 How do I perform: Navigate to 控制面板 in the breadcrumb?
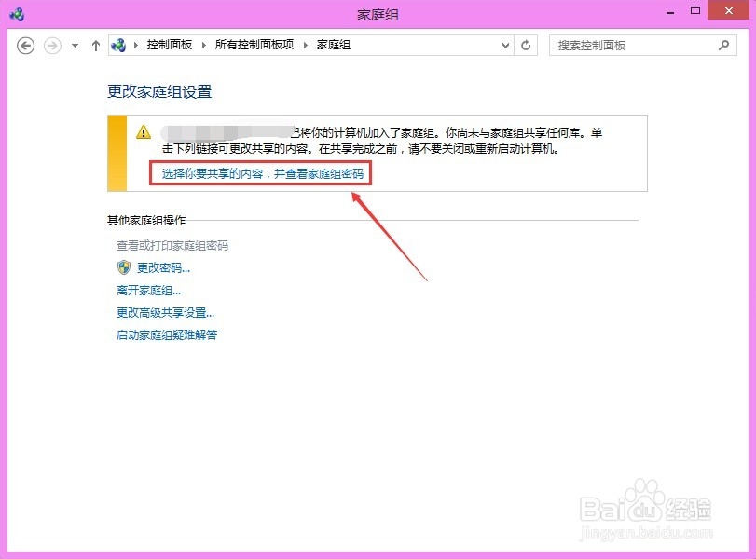coord(172,45)
